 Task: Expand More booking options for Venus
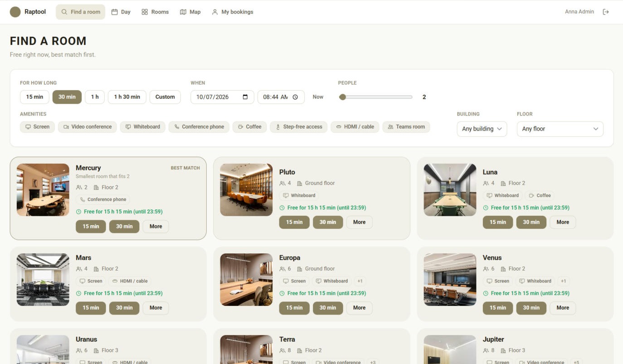[563, 308]
